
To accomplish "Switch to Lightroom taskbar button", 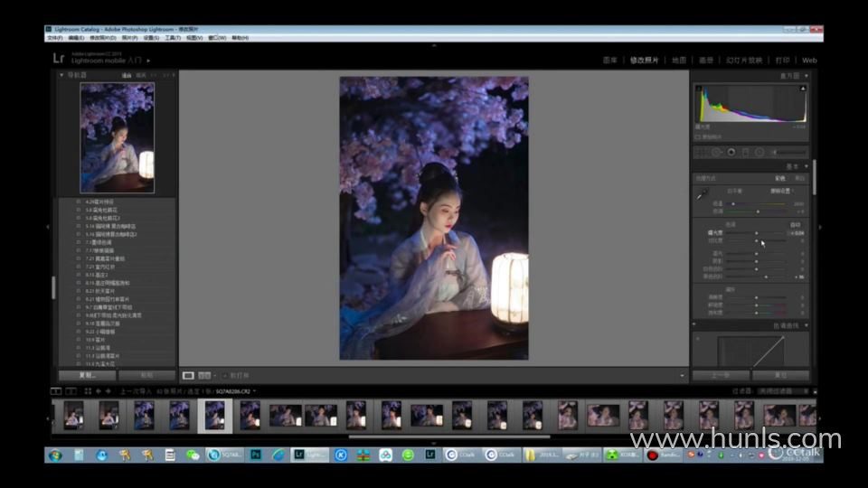I will click(310, 455).
